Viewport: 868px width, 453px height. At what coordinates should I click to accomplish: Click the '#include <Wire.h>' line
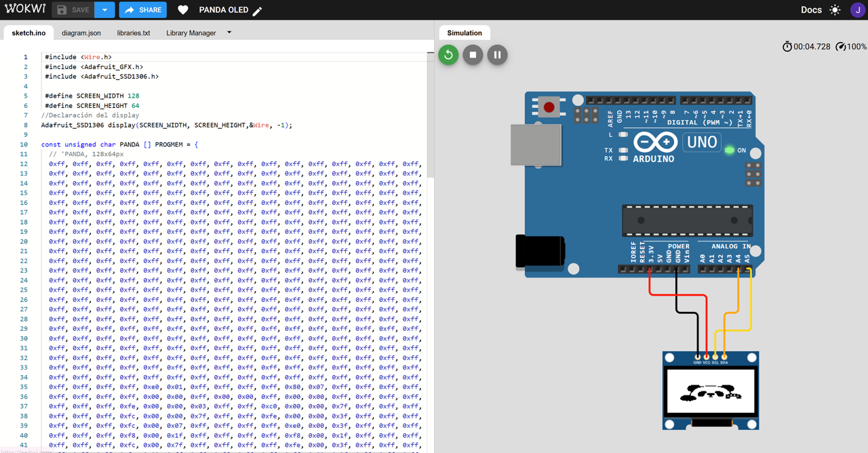(78, 57)
